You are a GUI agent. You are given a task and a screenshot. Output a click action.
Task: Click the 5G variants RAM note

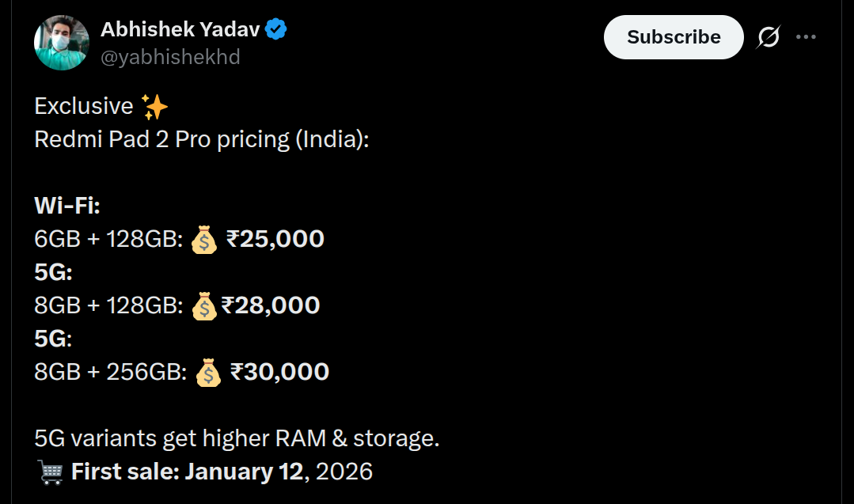point(237,438)
